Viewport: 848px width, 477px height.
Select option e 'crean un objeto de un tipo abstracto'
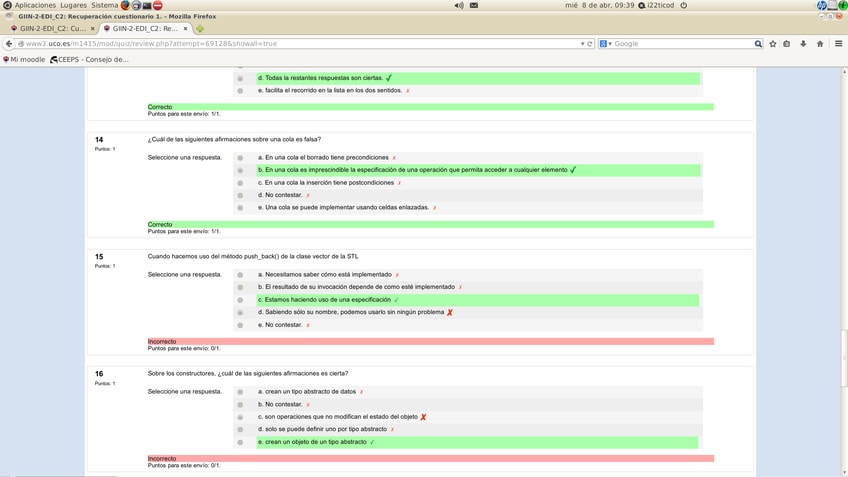pyautogui.click(x=240, y=442)
